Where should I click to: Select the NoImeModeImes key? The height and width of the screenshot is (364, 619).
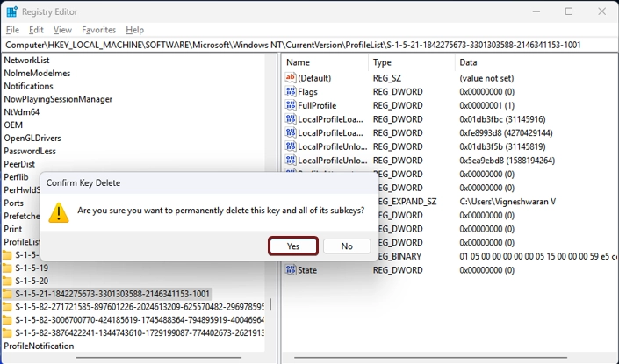click(37, 74)
